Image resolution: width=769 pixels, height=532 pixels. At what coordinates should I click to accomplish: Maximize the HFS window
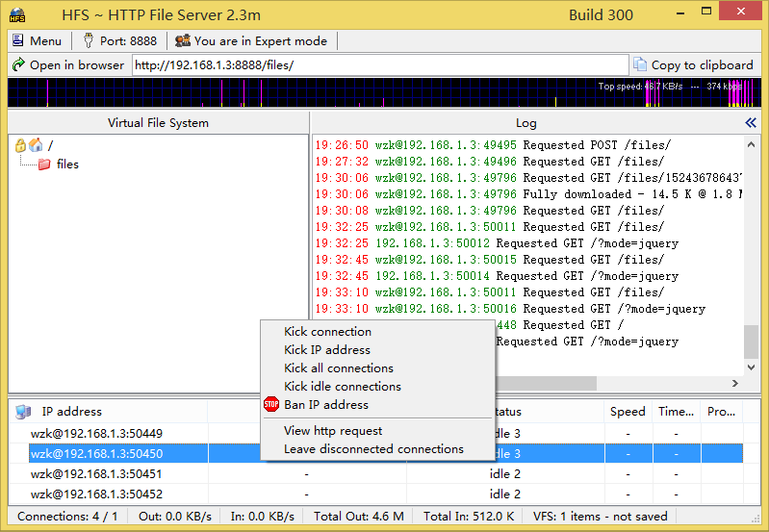[706, 12]
